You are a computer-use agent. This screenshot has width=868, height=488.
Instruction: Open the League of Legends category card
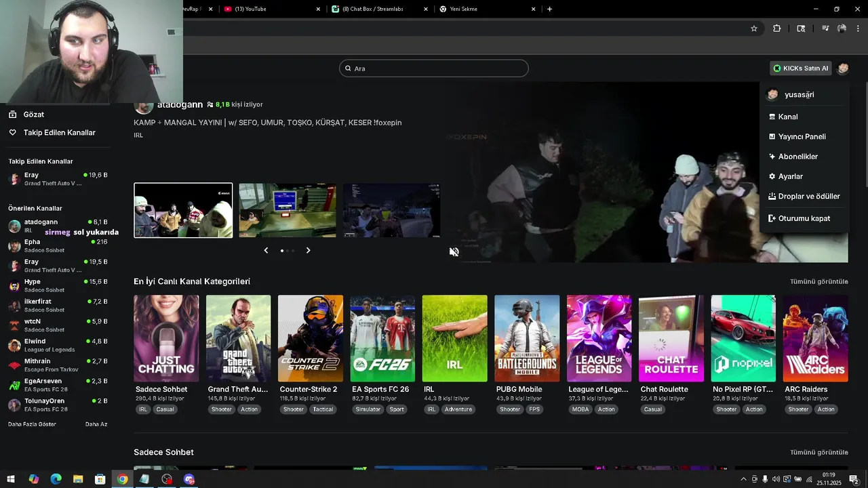point(599,338)
